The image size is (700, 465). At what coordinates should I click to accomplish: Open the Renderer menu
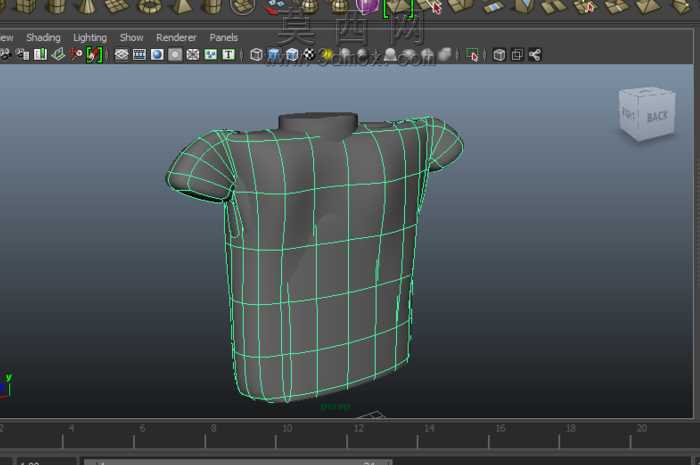pos(176,37)
